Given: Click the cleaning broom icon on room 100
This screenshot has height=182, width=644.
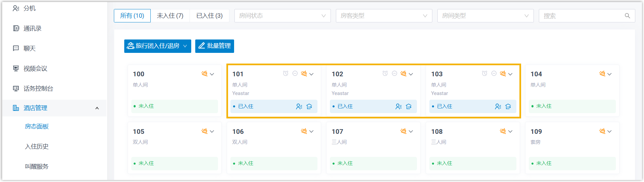Looking at the screenshot, I should [x=204, y=74].
